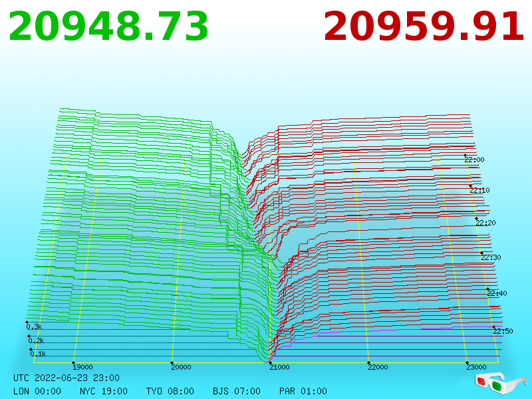Click the 23000 price axis label
This screenshot has width=532, height=399.
point(476,367)
